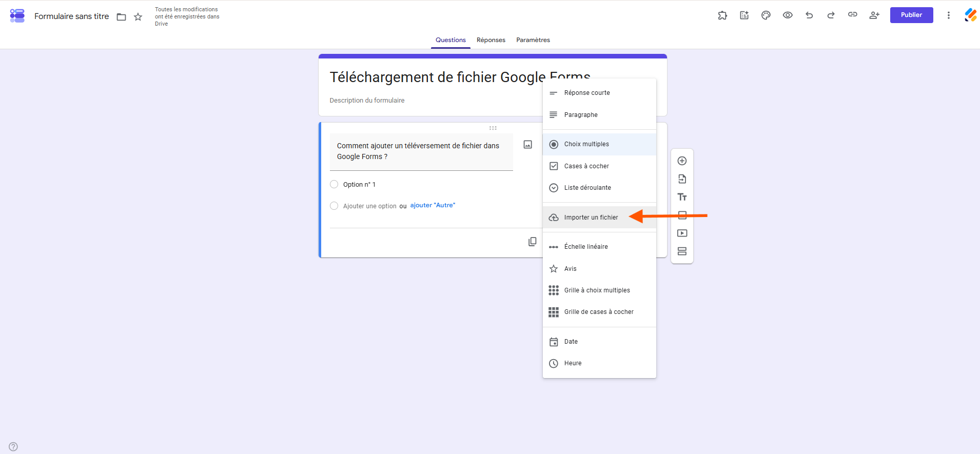The width and height of the screenshot is (980, 454).
Task: Select Importer un fichier option
Action: (x=599, y=218)
